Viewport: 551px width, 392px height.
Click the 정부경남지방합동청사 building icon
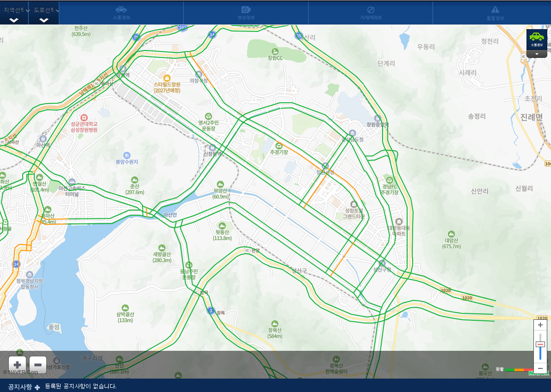[30, 274]
